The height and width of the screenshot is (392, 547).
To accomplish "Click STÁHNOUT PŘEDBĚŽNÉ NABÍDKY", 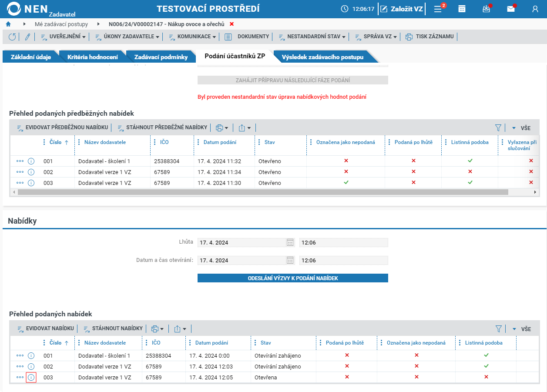I will click(162, 128).
